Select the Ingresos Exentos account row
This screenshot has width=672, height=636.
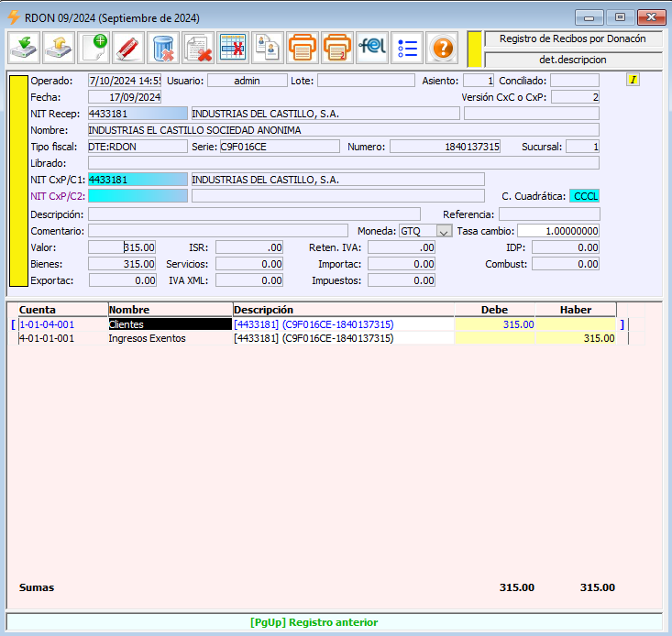pos(147,338)
